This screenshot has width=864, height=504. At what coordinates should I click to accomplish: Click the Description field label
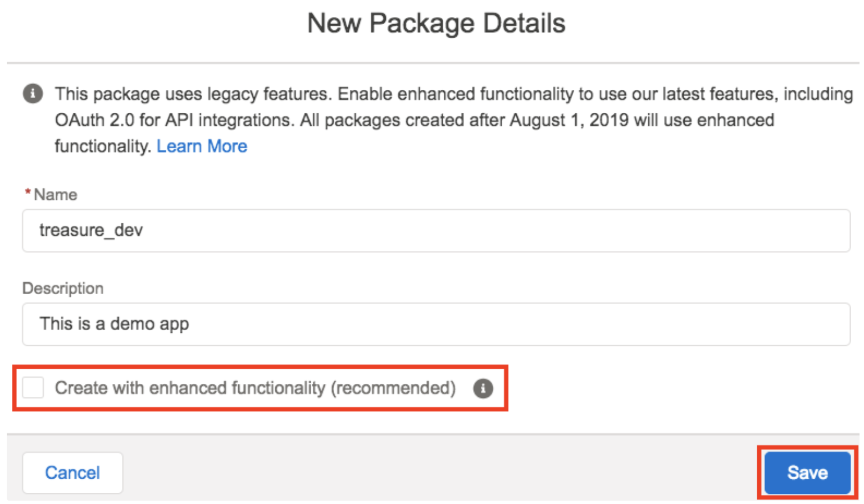[63, 288]
